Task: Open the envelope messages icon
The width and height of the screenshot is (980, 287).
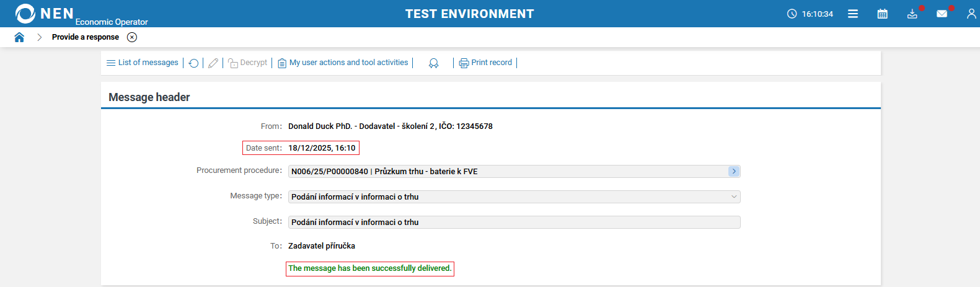Action: tap(942, 14)
